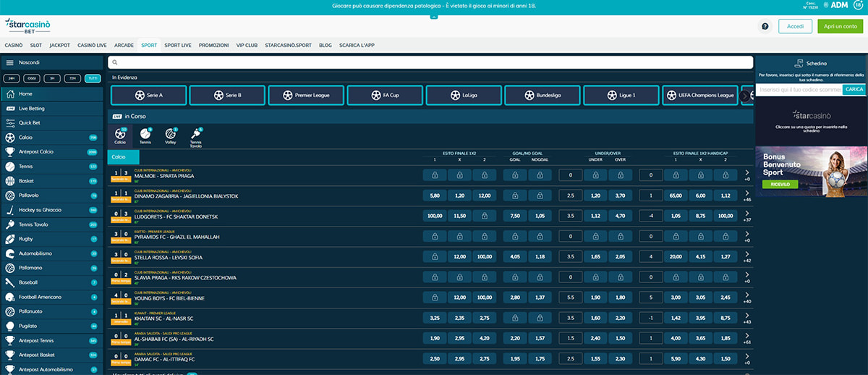Open the SLOT menu tab

click(x=36, y=45)
